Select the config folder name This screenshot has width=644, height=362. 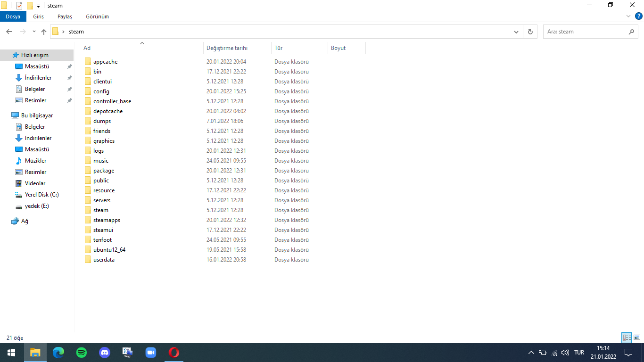click(x=101, y=91)
